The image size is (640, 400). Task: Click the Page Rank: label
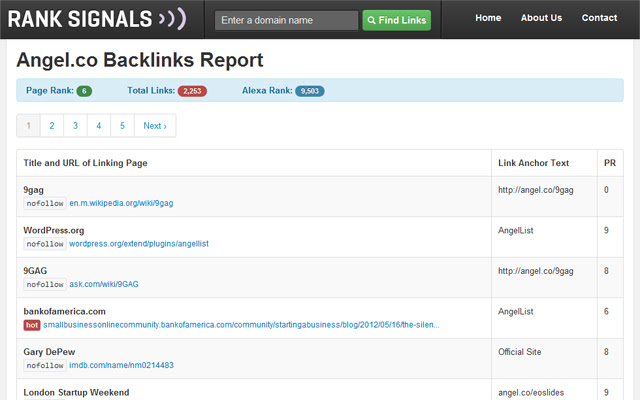point(50,91)
